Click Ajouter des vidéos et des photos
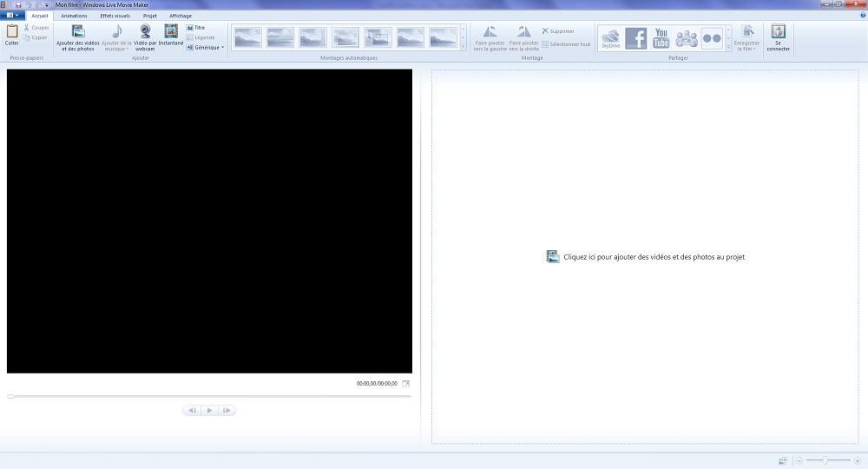The width and height of the screenshot is (868, 469). coord(78,37)
